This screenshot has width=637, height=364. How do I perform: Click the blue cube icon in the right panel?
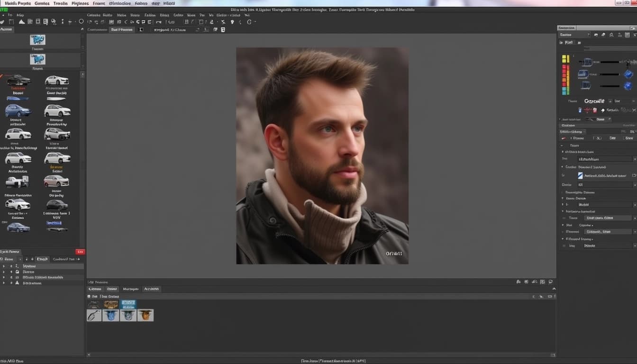pyautogui.click(x=628, y=74)
